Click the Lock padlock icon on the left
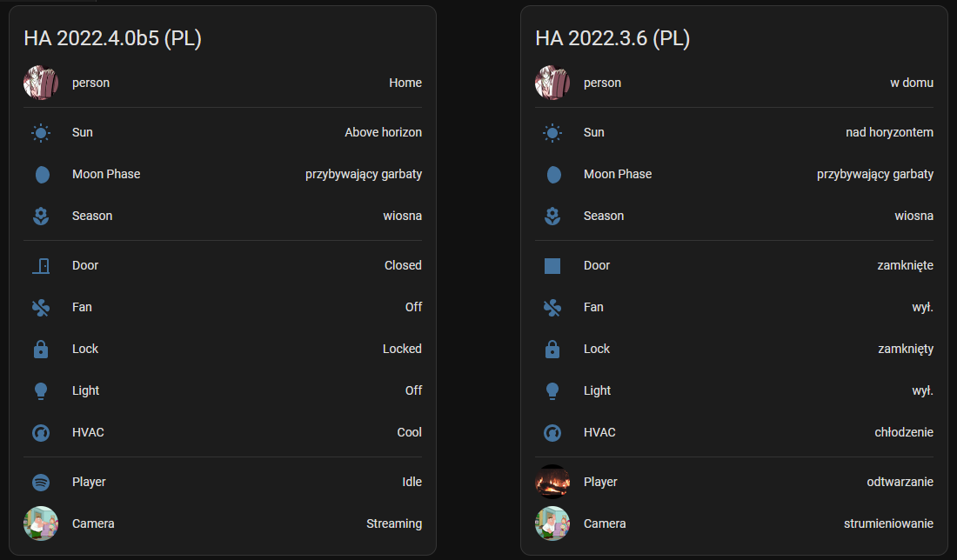The height and width of the screenshot is (560, 957). 40,349
